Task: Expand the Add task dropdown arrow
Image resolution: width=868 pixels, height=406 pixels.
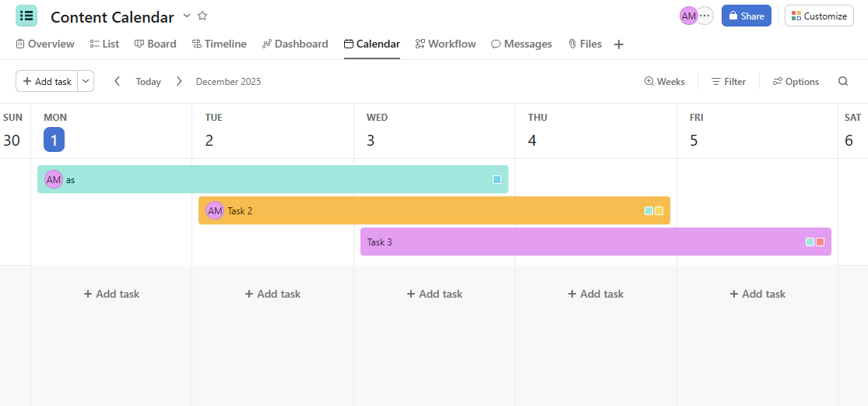Action: pos(86,81)
